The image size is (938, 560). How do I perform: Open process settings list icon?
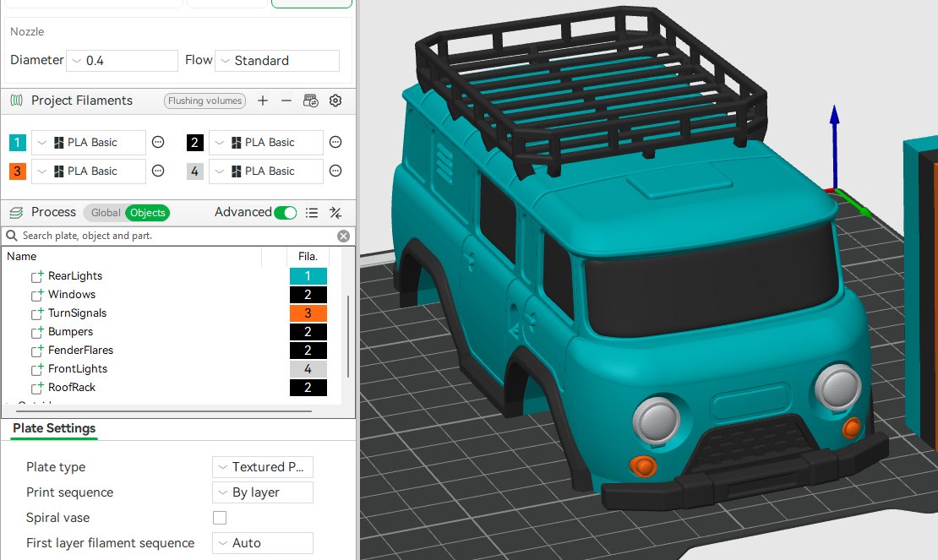(x=312, y=213)
